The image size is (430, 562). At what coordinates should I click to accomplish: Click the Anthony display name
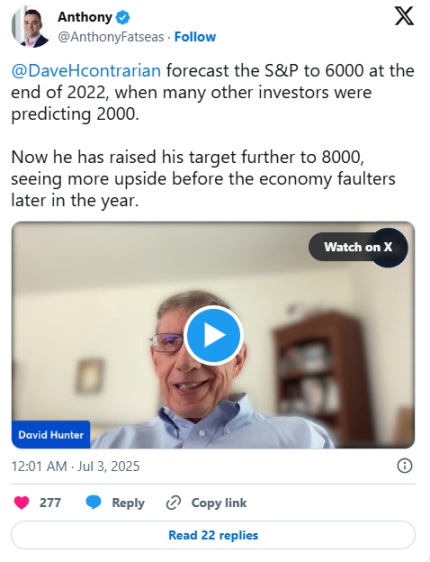tap(85, 17)
